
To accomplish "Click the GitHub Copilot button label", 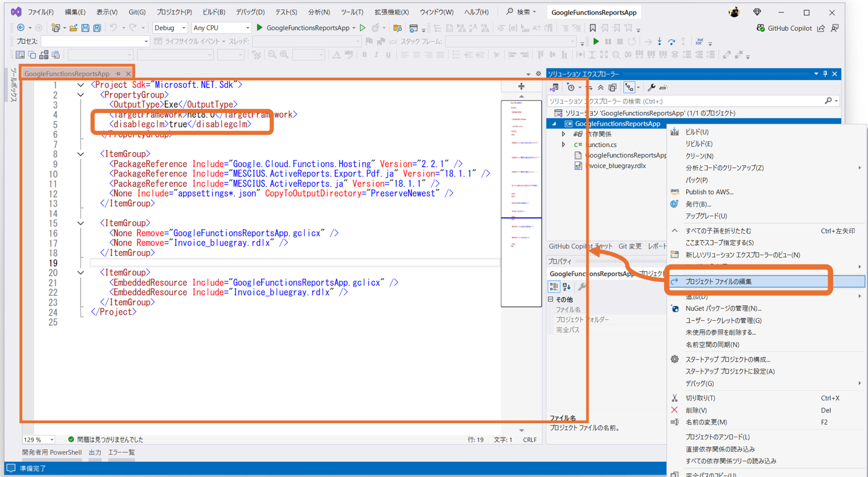I will point(790,28).
